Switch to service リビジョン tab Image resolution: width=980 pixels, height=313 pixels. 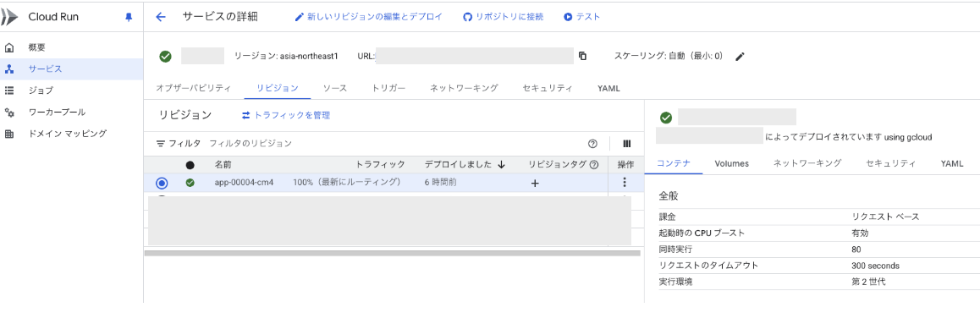click(277, 88)
